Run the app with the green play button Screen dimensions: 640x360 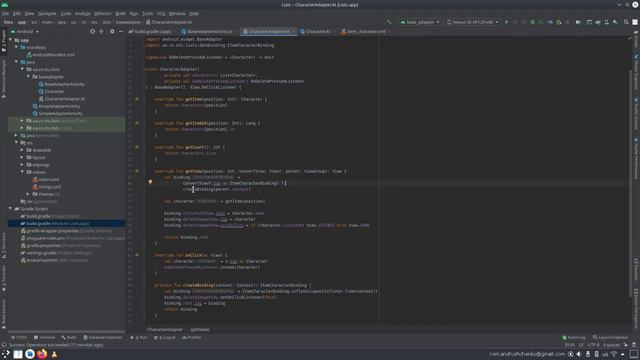coord(507,22)
